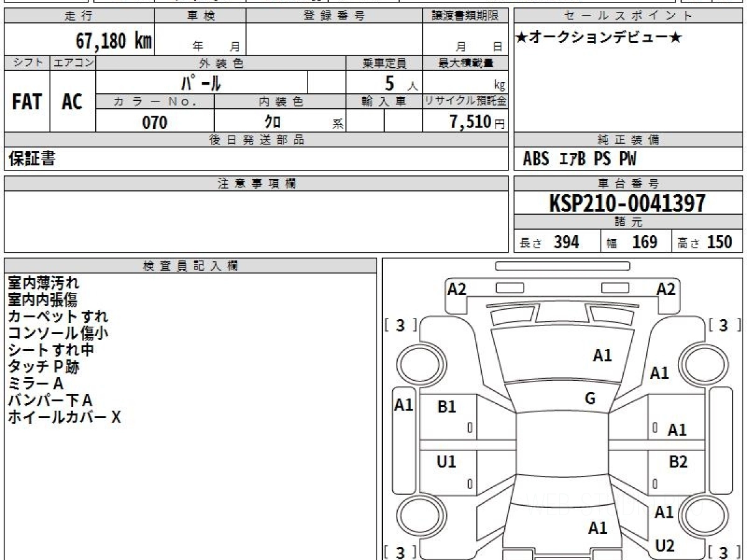The height and width of the screenshot is (560, 747).
Task: Select the 高さ 150 dimension cell
Action: [x=708, y=243]
